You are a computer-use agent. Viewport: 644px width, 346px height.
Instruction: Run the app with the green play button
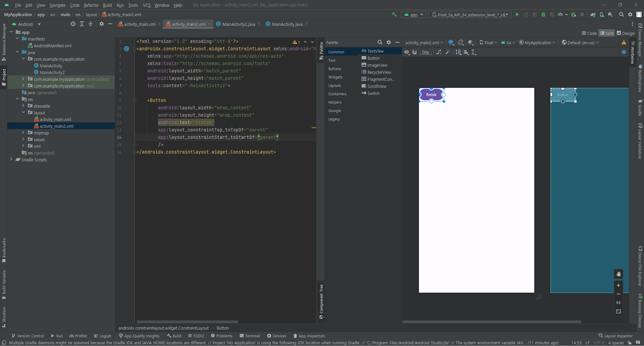point(517,15)
